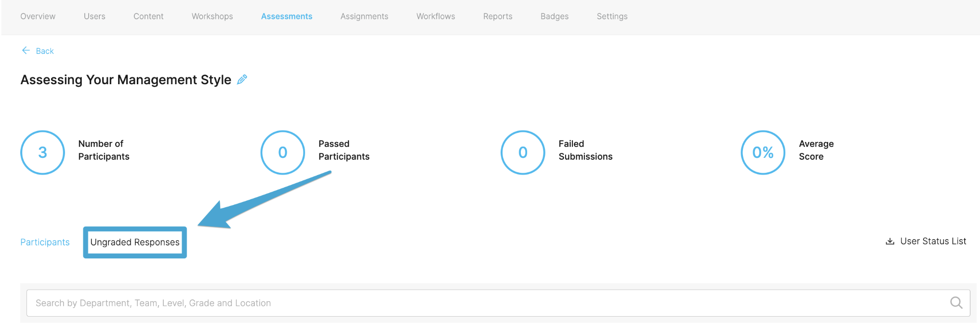Screen dimensions: 980x333
Task: Open the Overview tab
Action: tap(38, 16)
